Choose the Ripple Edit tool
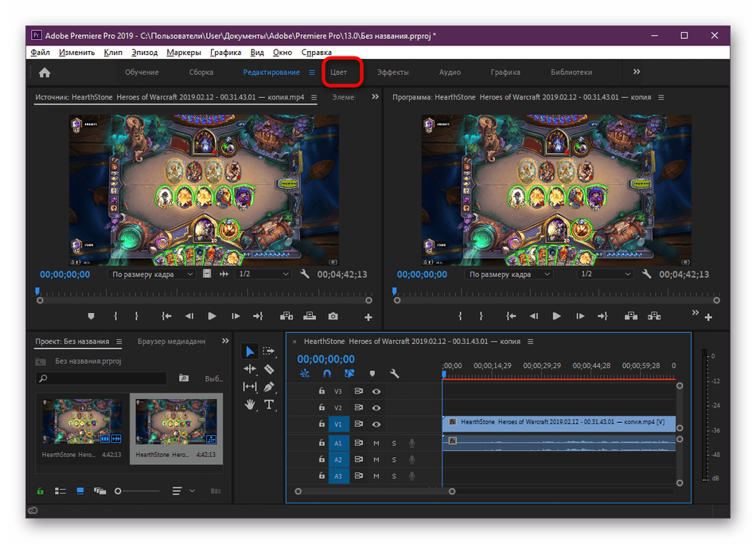756x544 pixels. click(x=250, y=369)
